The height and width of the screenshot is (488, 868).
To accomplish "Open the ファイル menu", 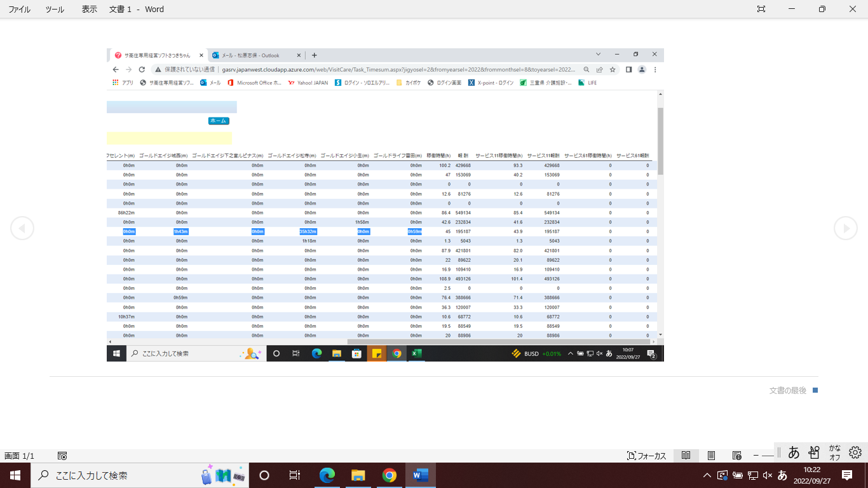I will [19, 9].
